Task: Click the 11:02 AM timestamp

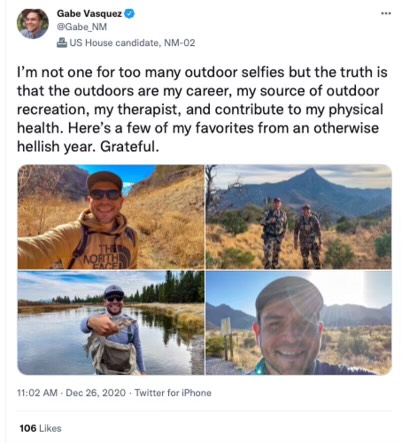Action: click(x=37, y=393)
